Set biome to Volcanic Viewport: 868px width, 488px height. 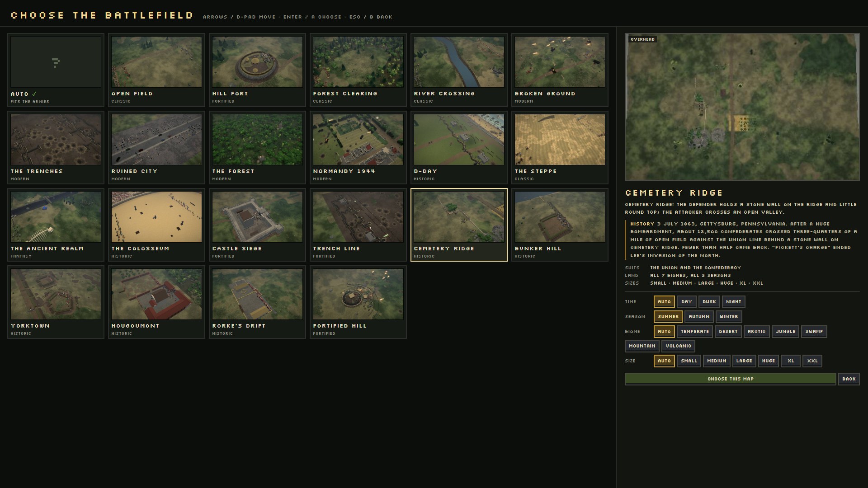coord(678,346)
